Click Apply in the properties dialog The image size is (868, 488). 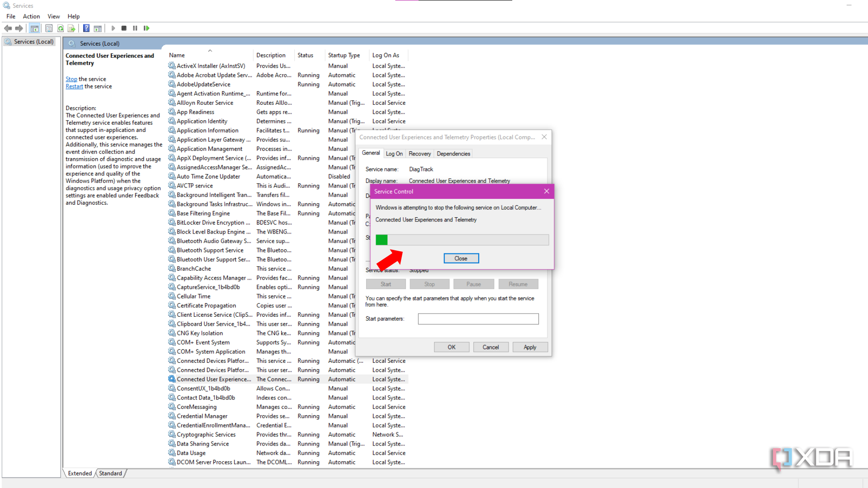point(530,347)
